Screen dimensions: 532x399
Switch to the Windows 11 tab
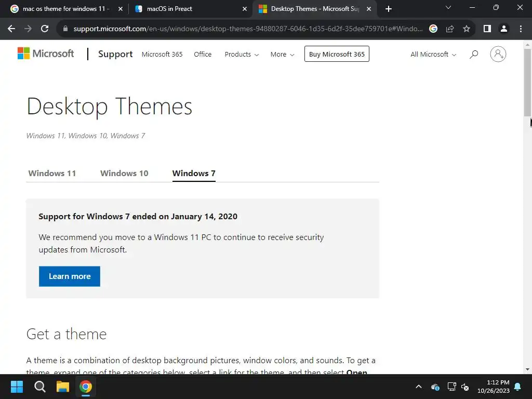52,174
